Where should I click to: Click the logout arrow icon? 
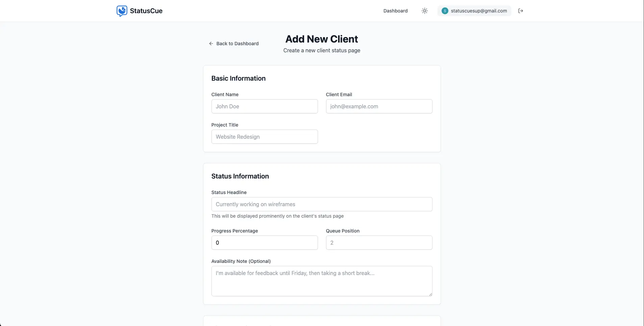(x=521, y=11)
